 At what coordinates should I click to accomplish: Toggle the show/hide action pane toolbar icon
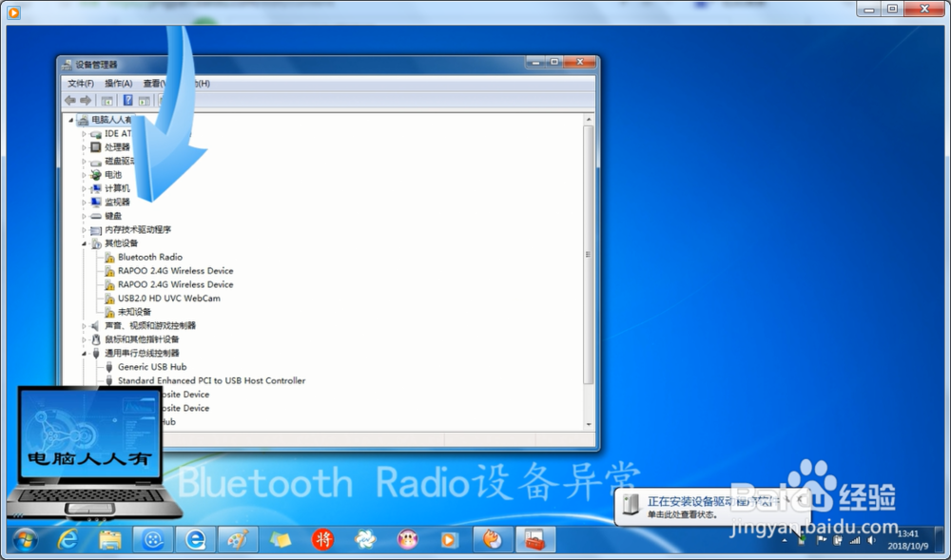[144, 100]
